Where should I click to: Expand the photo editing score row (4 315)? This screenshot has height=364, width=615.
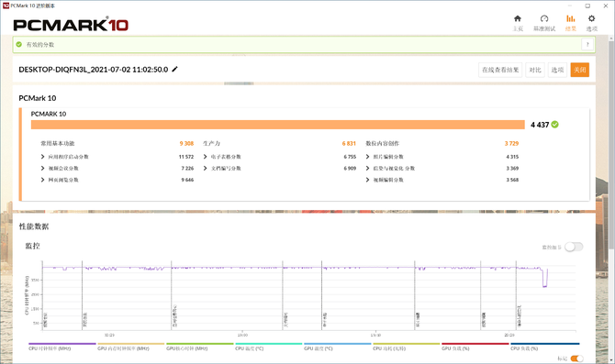367,157
